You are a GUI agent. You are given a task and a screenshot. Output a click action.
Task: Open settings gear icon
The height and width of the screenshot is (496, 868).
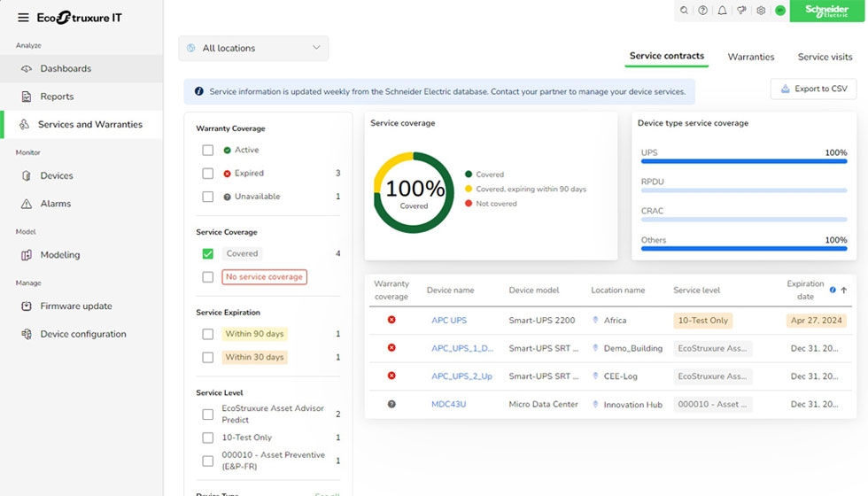(761, 11)
